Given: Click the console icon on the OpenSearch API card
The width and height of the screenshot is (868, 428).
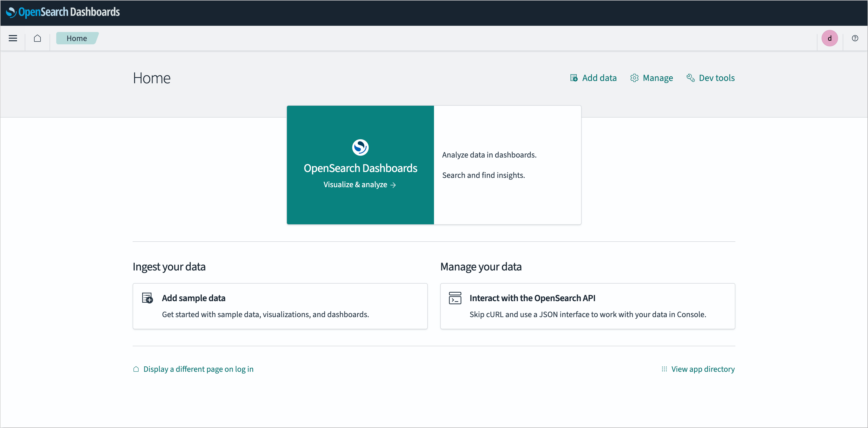Looking at the screenshot, I should (455, 298).
